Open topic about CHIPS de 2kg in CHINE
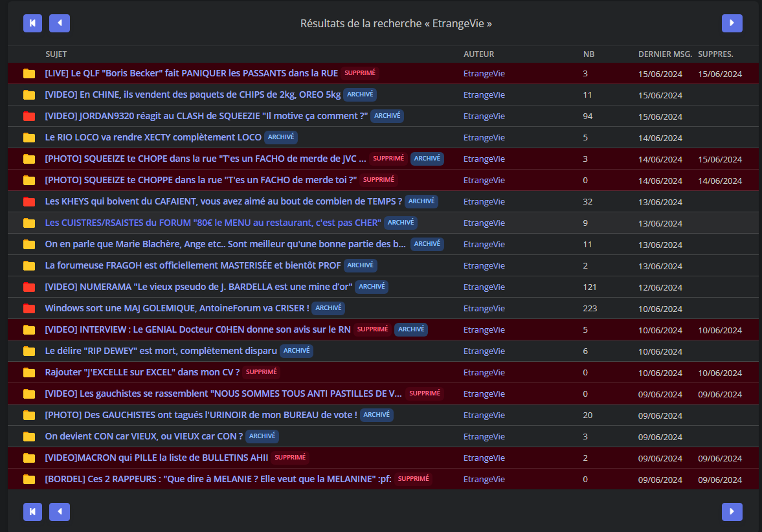This screenshot has height=532, width=762. pos(193,94)
